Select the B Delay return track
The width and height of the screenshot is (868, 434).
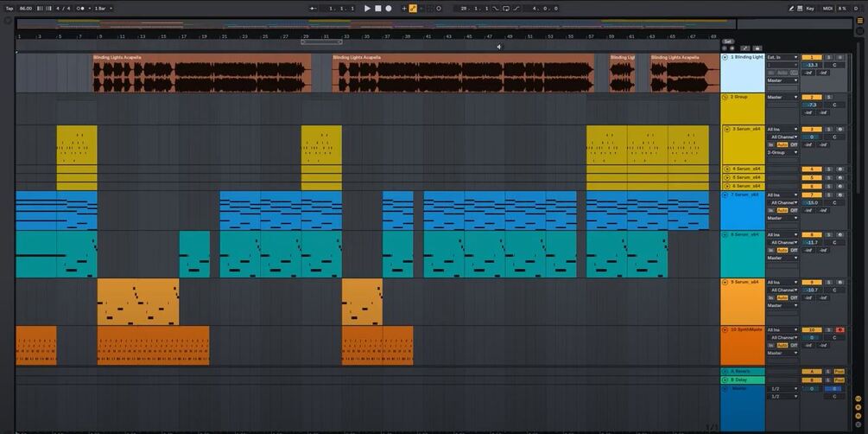coord(743,380)
